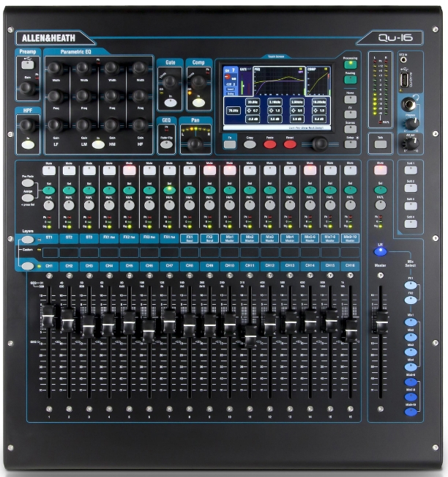Screen dimensions: 448x477
Task: Solo CH3 using its PAFL key
Action: pyautogui.click(x=89, y=206)
